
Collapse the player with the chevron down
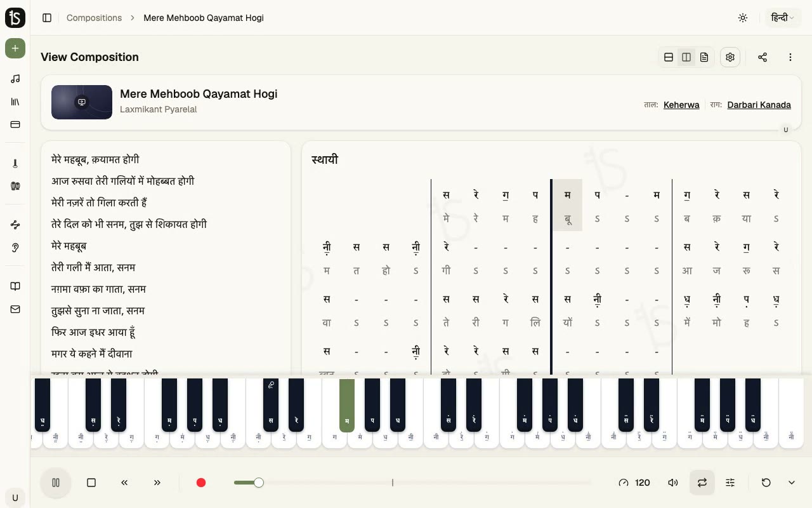[792, 483]
